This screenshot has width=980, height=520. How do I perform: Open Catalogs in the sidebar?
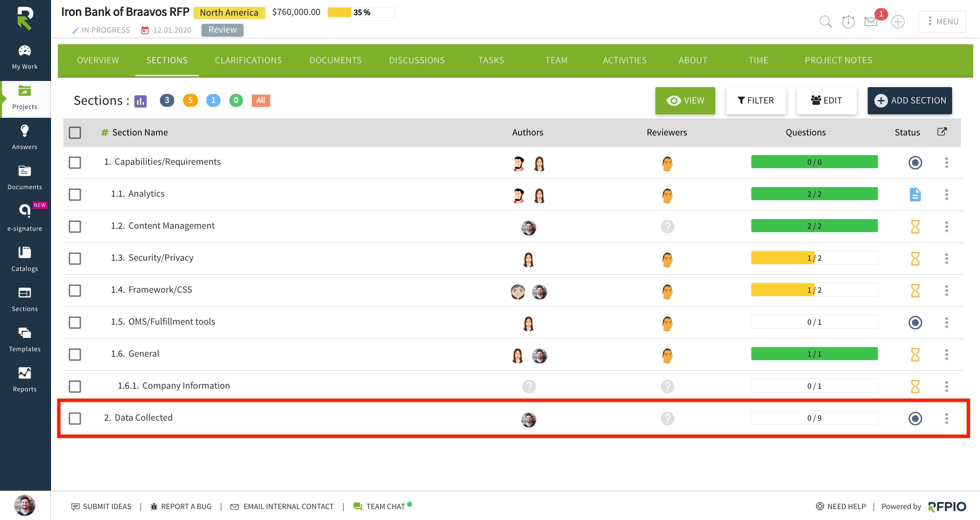(25, 259)
